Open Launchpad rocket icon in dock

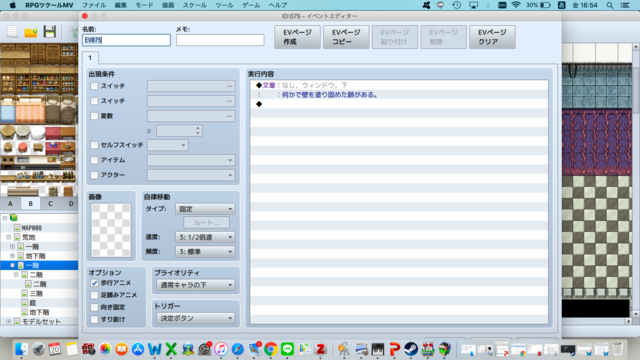[38, 349]
